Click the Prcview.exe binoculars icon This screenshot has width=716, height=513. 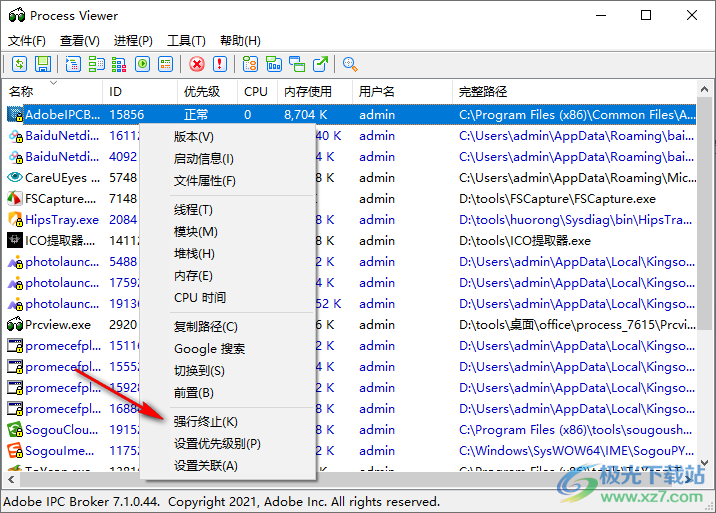15,324
